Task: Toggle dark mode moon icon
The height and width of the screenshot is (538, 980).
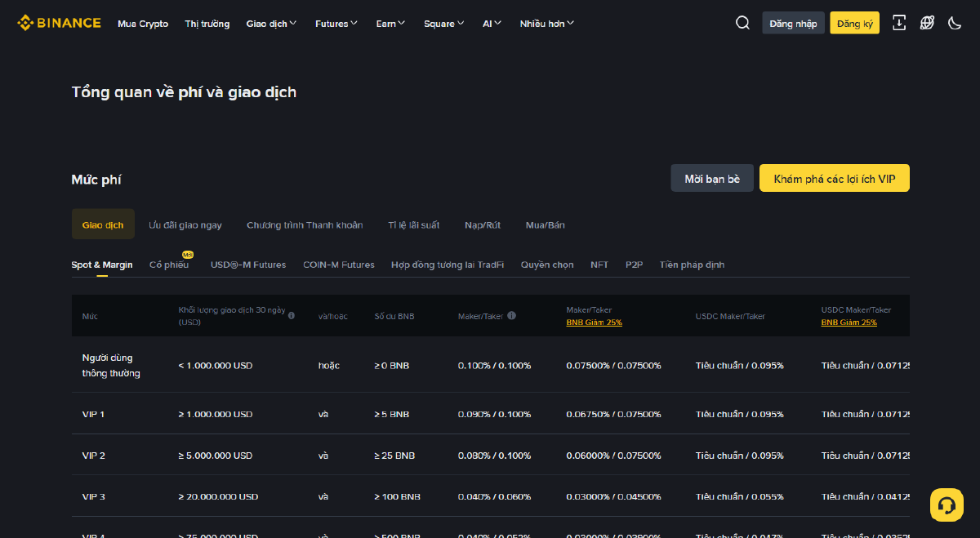Action: point(955,23)
